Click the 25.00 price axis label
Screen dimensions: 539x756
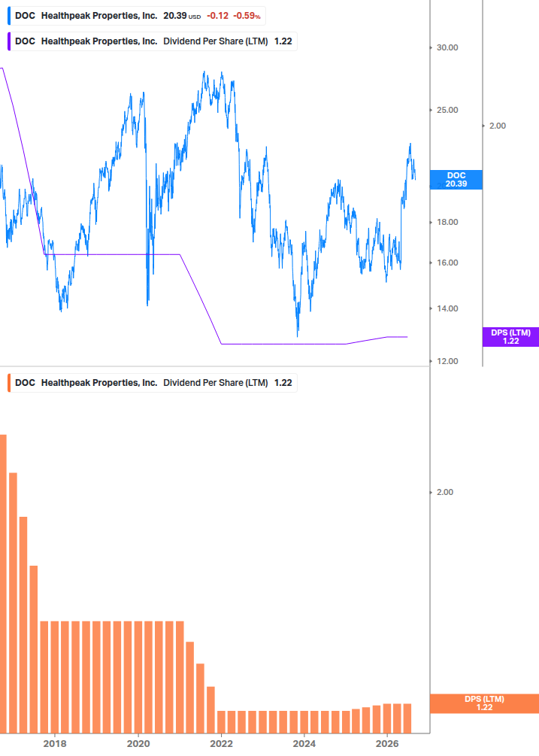pyautogui.click(x=447, y=110)
